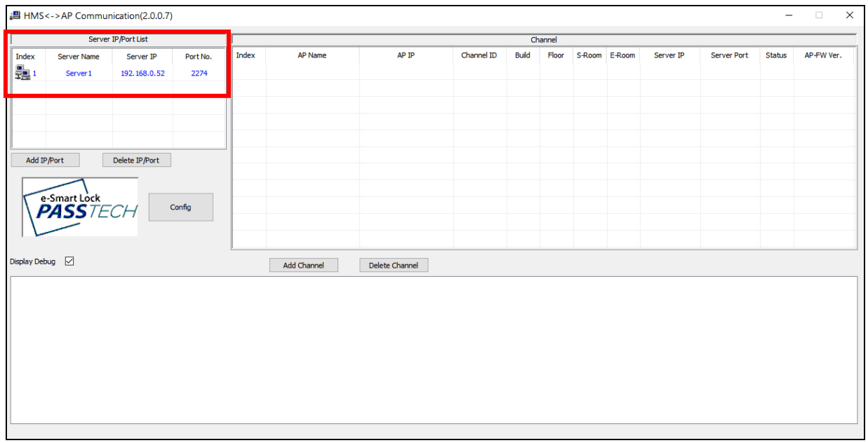Click the Add IP/Port button
The image size is (868, 443).
(x=45, y=161)
